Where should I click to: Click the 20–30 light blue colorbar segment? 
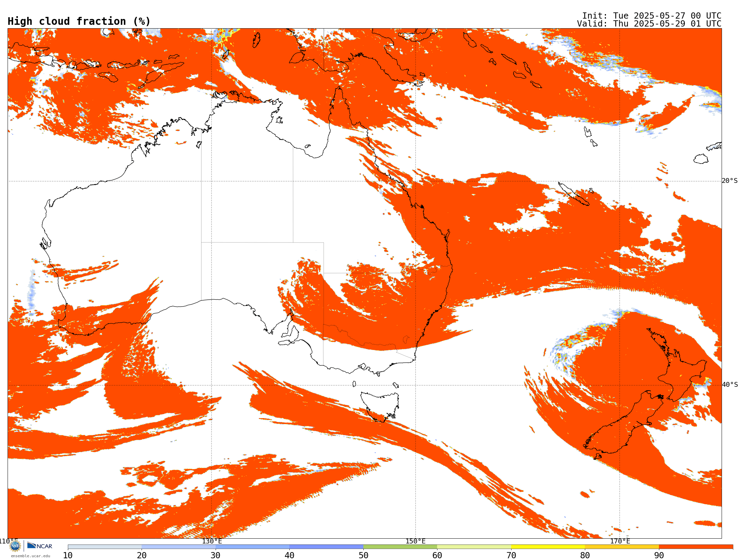coord(178,547)
